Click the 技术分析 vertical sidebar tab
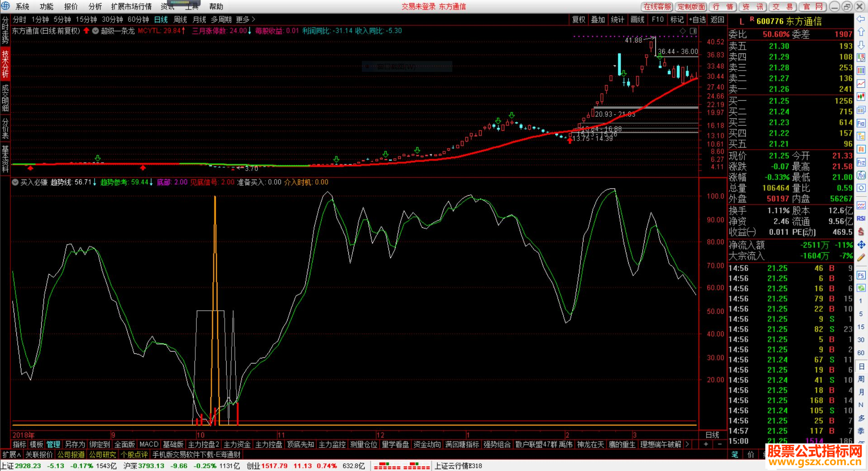 tap(5, 64)
